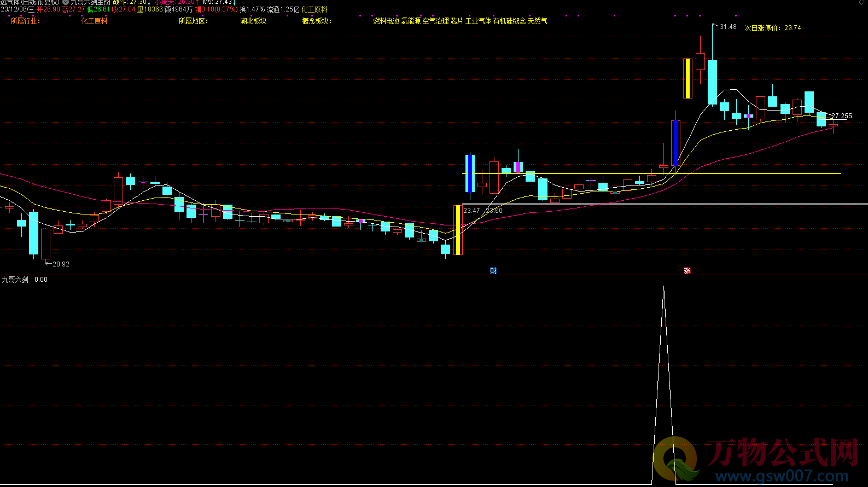Click the 27.255 current price label
This screenshot has height=487, width=868.
842,116
